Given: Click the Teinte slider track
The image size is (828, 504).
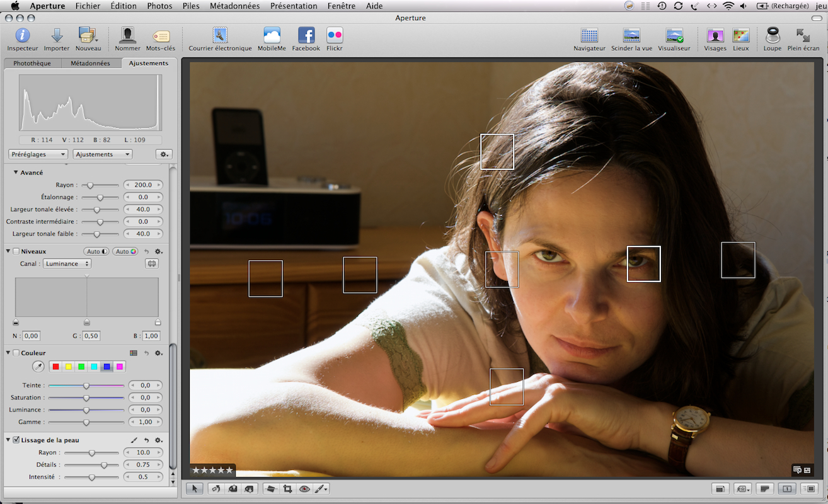Looking at the screenshot, I should [86, 386].
